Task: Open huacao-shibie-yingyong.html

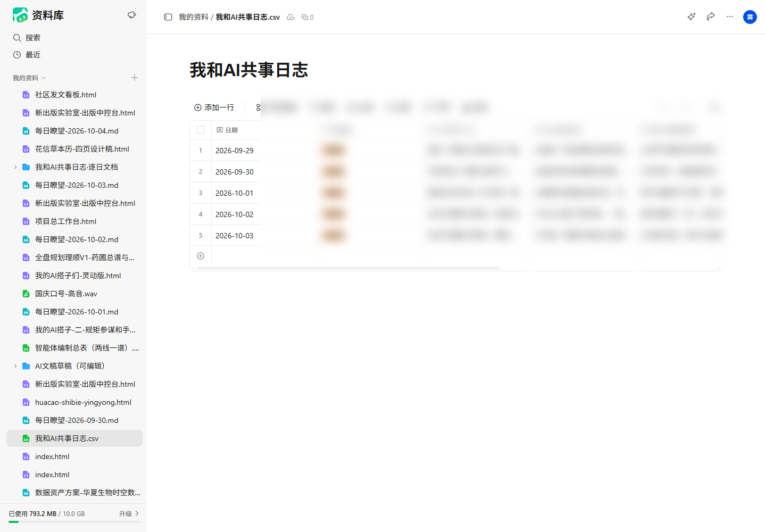Action: tap(74, 402)
